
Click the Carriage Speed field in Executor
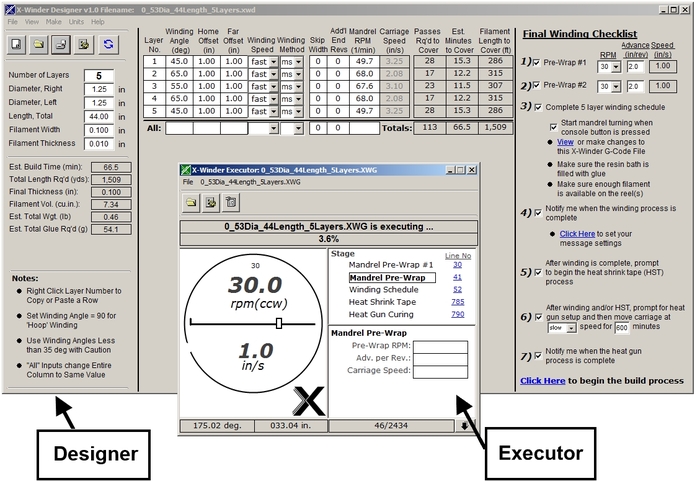click(441, 372)
